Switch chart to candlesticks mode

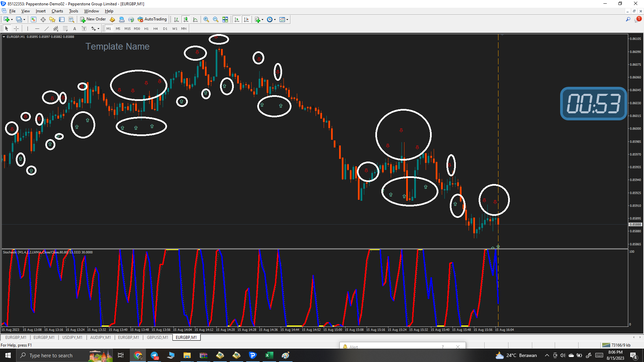[186, 19]
